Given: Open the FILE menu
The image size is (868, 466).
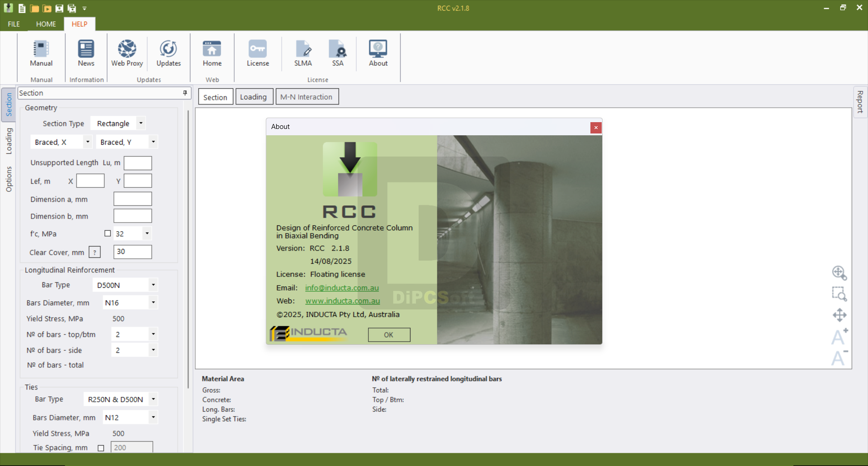Looking at the screenshot, I should tap(14, 24).
